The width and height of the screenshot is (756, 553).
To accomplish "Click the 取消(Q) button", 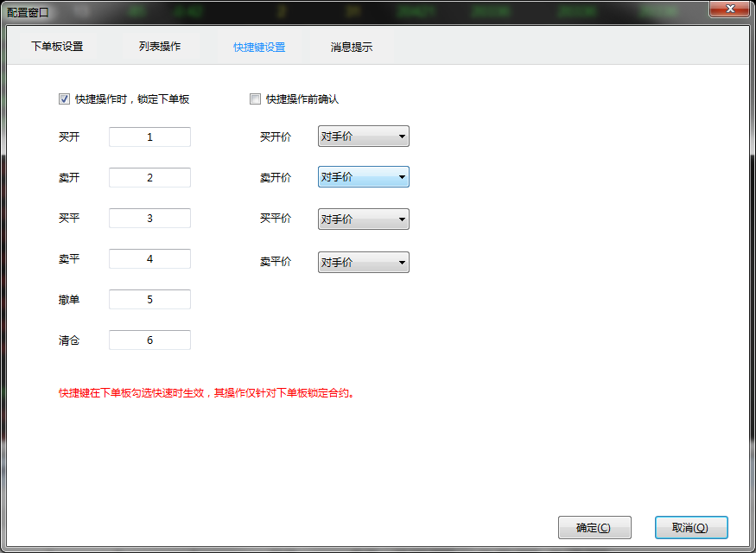I will pyautogui.click(x=690, y=527).
